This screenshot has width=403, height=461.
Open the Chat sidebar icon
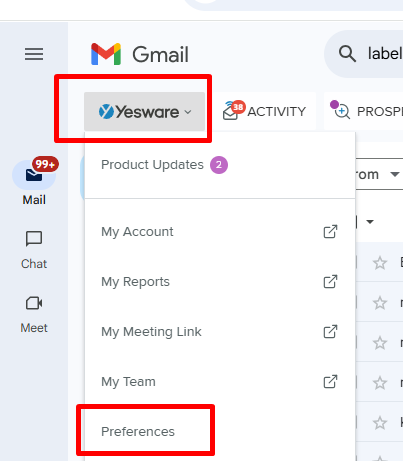[34, 238]
